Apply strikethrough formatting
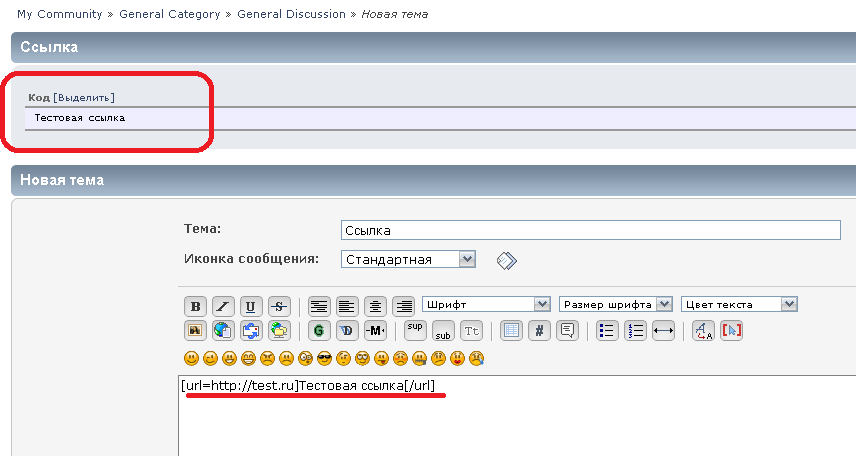The width and height of the screenshot is (856, 456). (279, 306)
